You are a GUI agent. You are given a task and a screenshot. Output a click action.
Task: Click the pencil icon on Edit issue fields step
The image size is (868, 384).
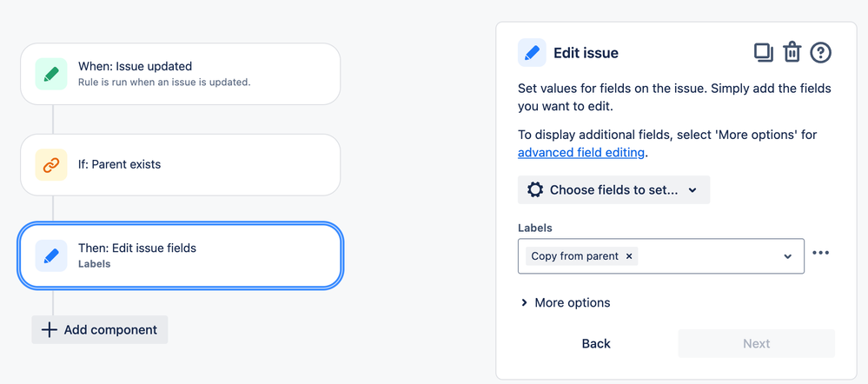pyautogui.click(x=50, y=255)
